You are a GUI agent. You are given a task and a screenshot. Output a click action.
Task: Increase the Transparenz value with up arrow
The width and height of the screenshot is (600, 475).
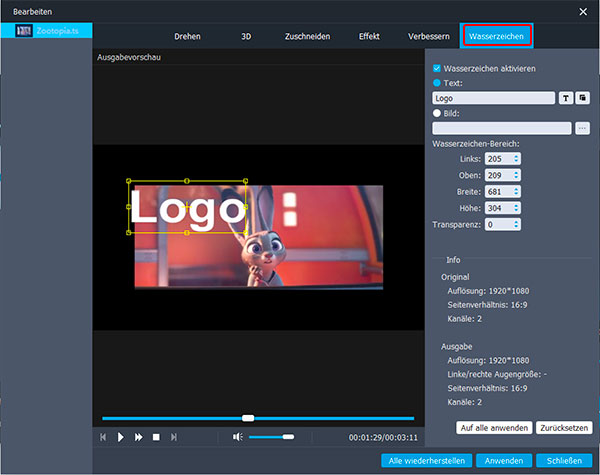pyautogui.click(x=516, y=222)
